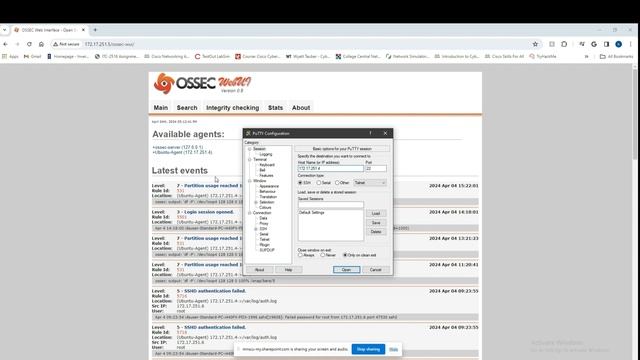Image resolution: width=640 pixels, height=360 pixels.
Task: Collapse the Terminal tree node
Action: (x=249, y=160)
